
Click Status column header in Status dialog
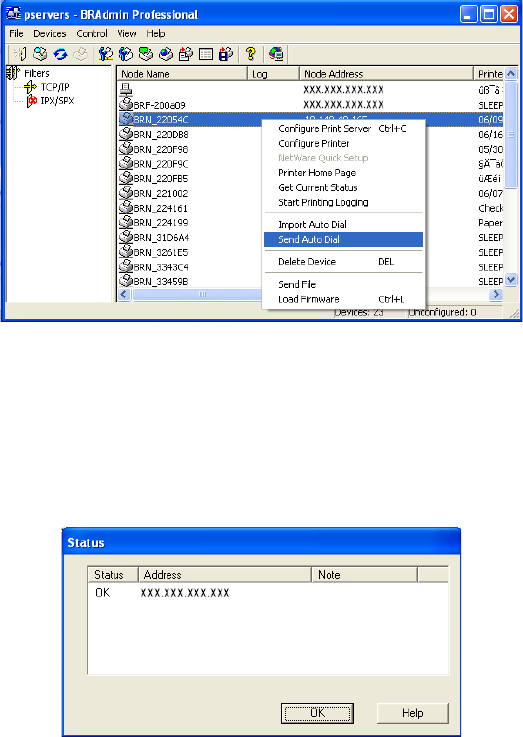pyautogui.click(x=113, y=575)
